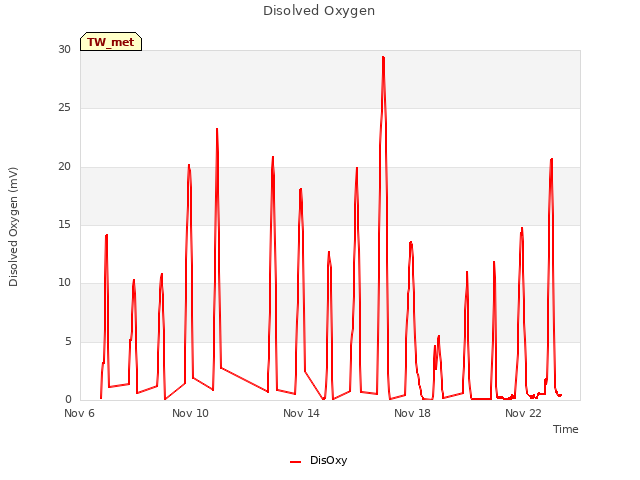Viewport: 640px width, 480px height.
Task: Click the 0 y-axis value
Action: [x=68, y=399]
